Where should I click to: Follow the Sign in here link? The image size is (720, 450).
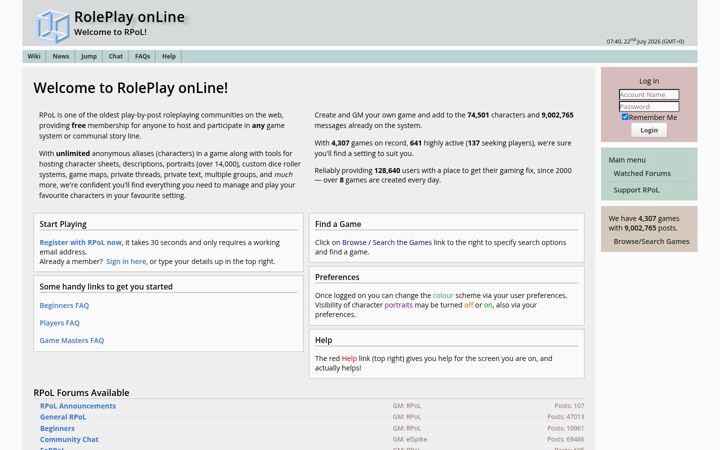click(126, 261)
